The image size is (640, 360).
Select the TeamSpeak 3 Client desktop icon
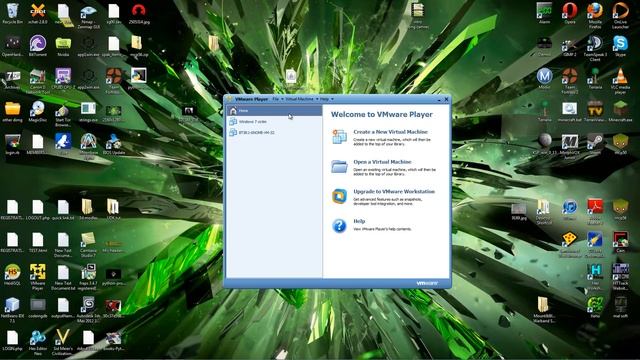pyautogui.click(x=595, y=49)
